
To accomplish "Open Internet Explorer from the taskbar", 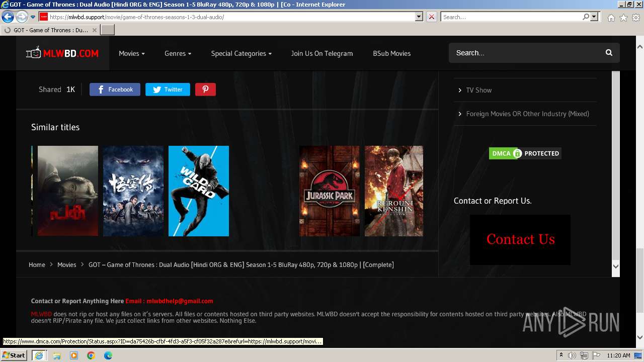I will click(39, 355).
